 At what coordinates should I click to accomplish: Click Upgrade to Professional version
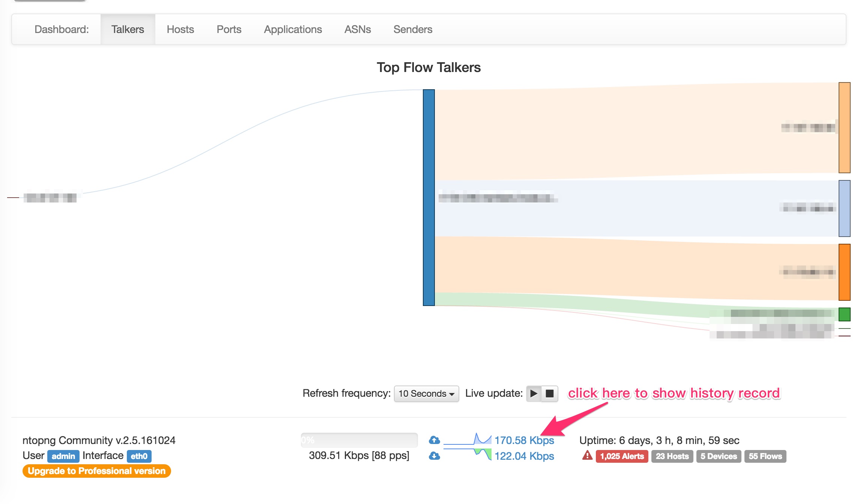96,471
